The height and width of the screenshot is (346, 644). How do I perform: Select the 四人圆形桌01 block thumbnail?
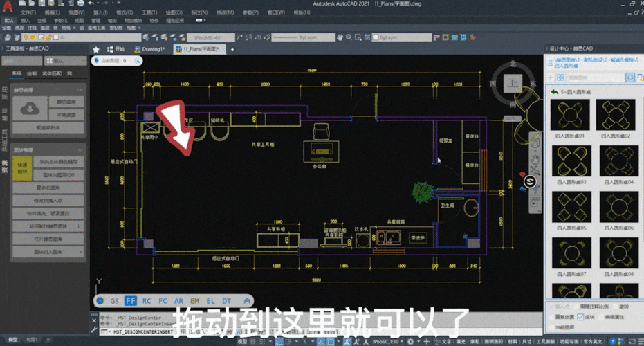click(x=570, y=115)
